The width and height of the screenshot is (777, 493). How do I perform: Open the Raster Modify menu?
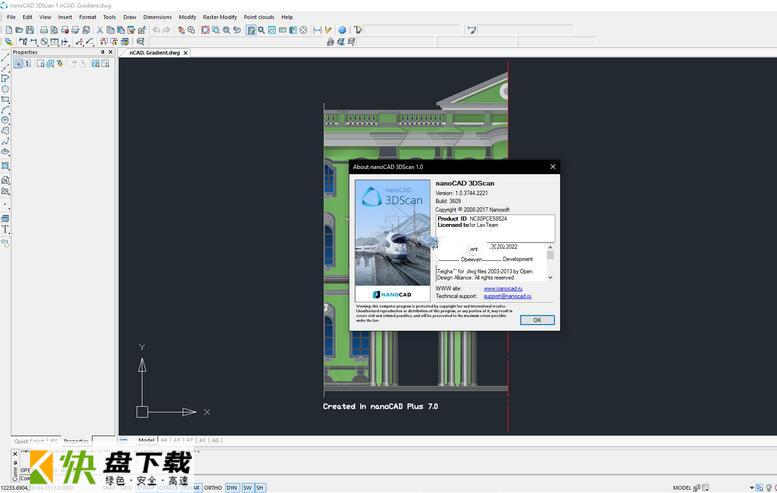(x=220, y=17)
